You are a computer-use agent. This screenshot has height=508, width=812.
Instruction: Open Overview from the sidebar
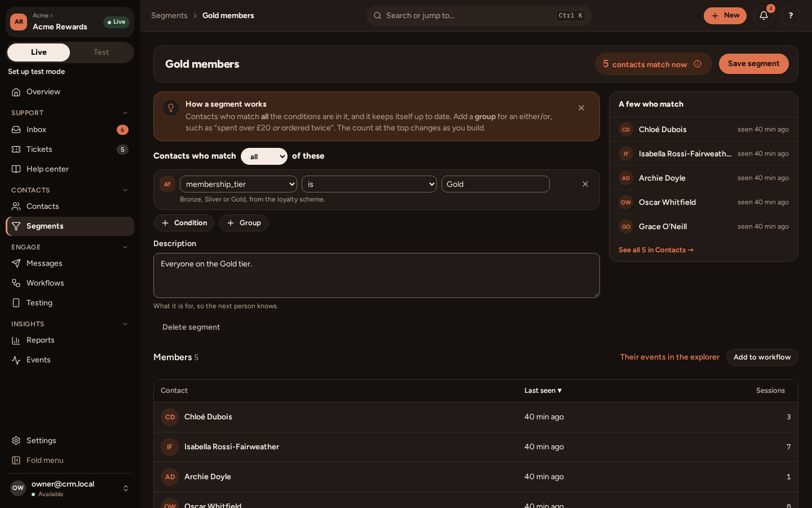(x=70, y=92)
